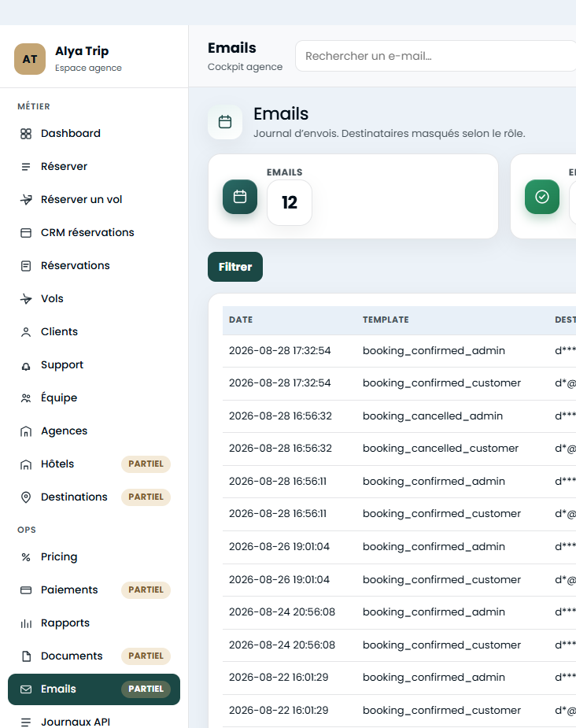Focus the Rechercher un e-mail search field
Image resolution: width=576 pixels, height=728 pixels.
pyautogui.click(x=435, y=56)
